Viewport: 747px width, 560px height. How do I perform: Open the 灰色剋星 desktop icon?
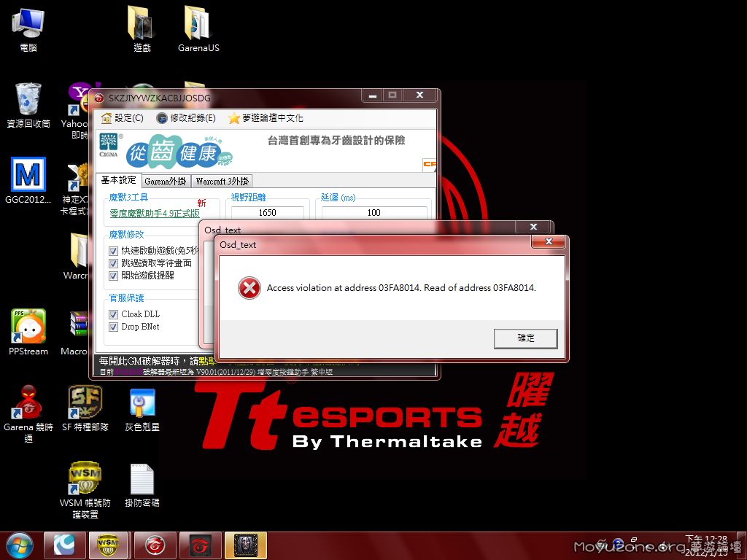coord(142,408)
